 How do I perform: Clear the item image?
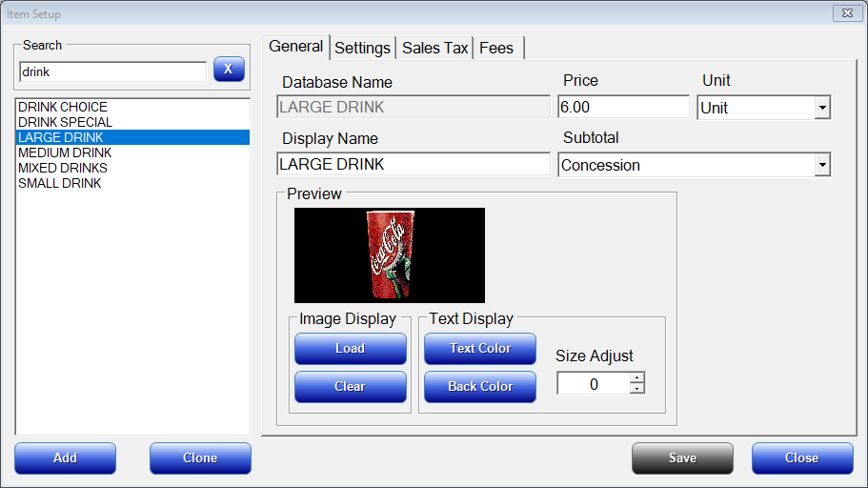pyautogui.click(x=351, y=387)
